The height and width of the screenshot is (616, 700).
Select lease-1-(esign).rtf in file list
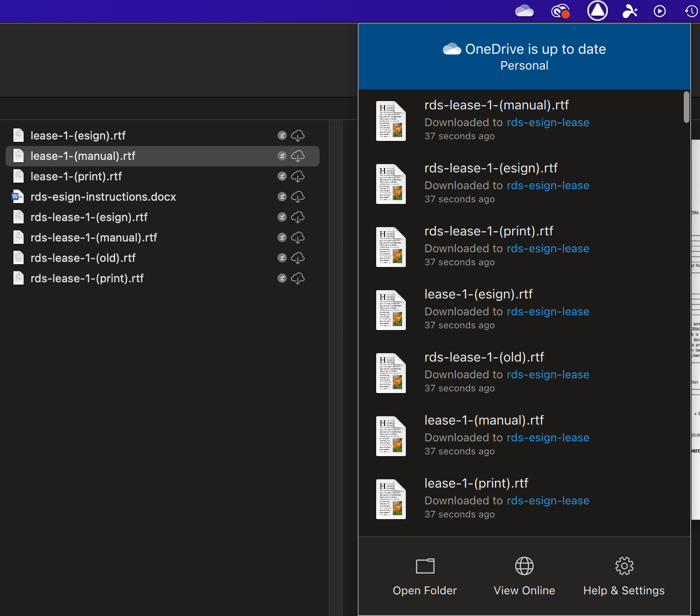click(162, 135)
